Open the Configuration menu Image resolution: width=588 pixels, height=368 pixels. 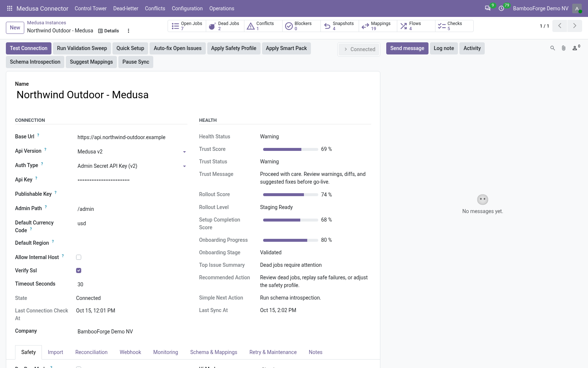(x=187, y=8)
